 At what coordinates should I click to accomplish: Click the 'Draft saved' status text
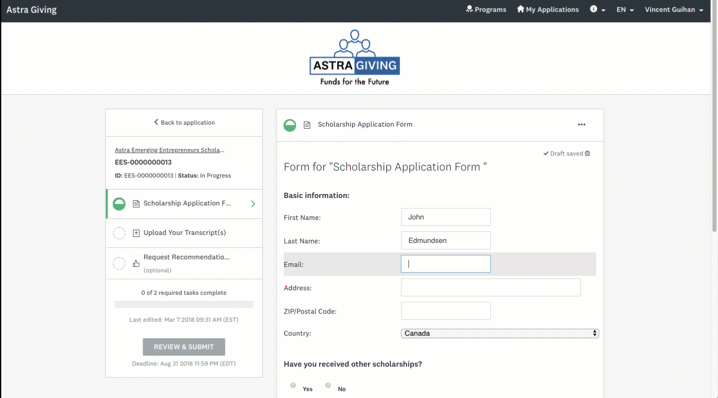[x=566, y=153]
